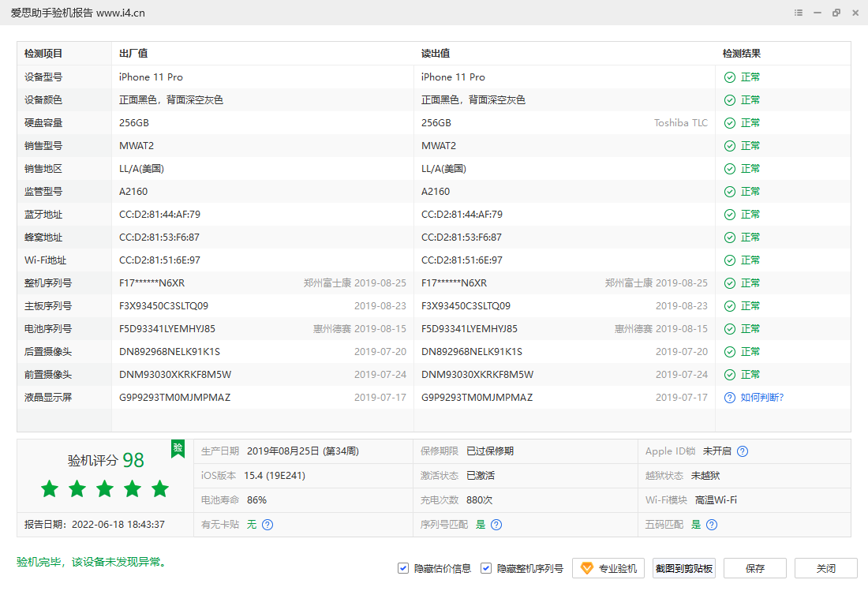Select DN892968NELK91K1S under 出厂值
Viewport: 868px width, 591px height.
tap(170, 352)
